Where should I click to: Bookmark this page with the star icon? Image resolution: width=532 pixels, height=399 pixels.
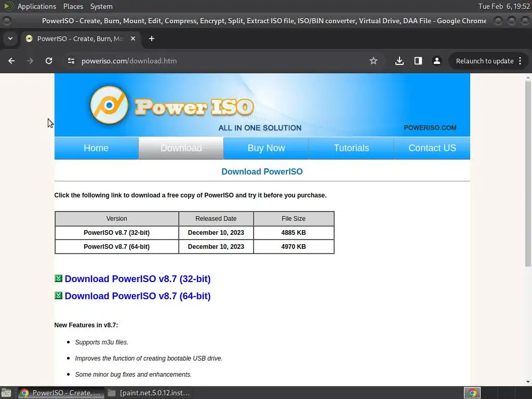click(x=373, y=61)
